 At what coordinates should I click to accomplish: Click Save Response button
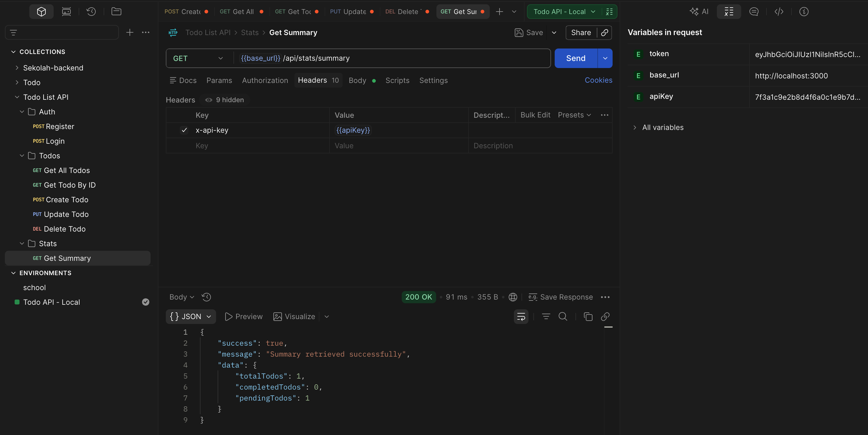pos(560,297)
